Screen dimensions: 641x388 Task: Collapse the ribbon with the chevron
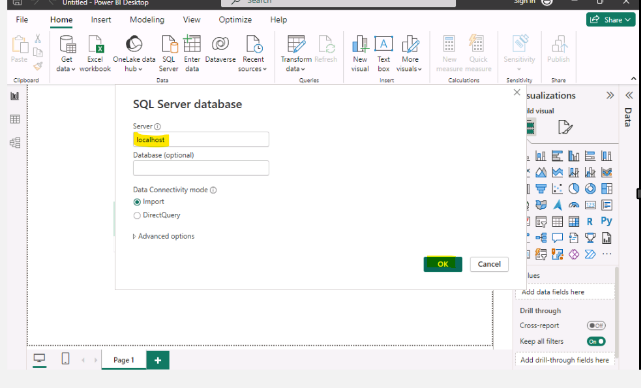click(633, 78)
